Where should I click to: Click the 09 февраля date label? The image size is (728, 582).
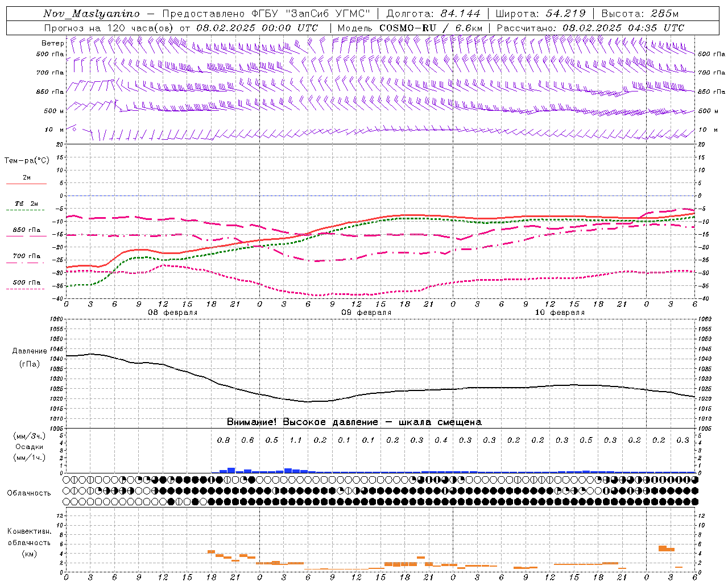click(366, 313)
